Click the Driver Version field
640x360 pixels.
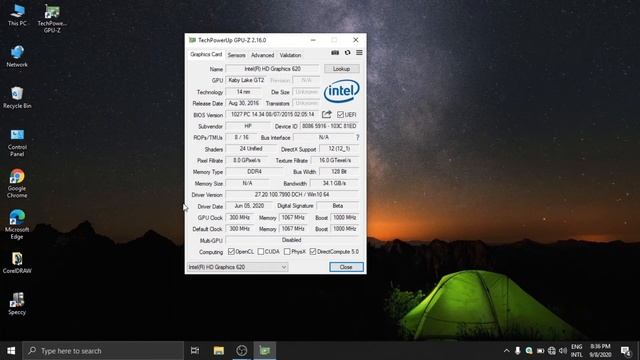(x=292, y=195)
